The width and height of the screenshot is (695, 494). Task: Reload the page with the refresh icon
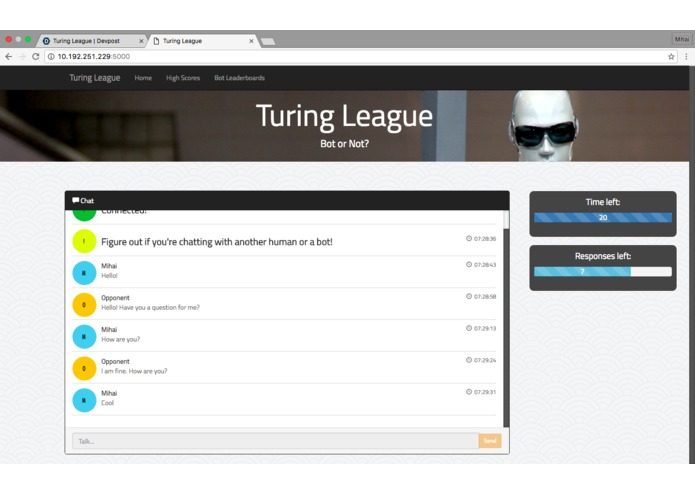click(x=36, y=56)
